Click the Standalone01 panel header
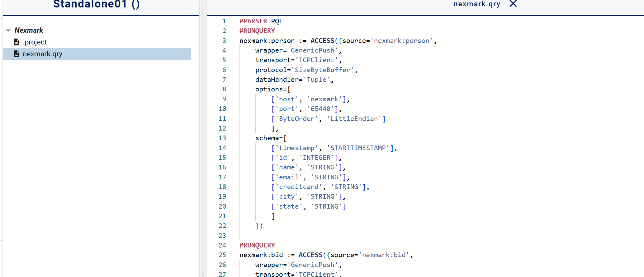644x277 pixels. coord(96,4)
